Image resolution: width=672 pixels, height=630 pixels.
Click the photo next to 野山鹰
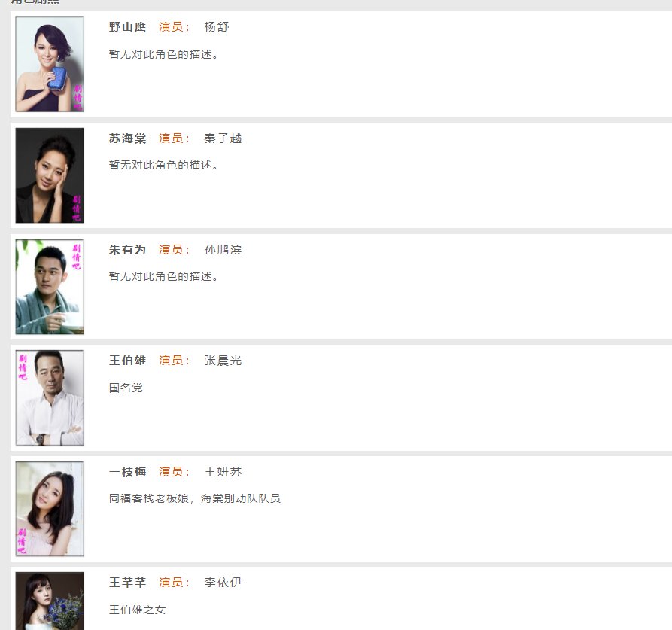tap(50, 64)
